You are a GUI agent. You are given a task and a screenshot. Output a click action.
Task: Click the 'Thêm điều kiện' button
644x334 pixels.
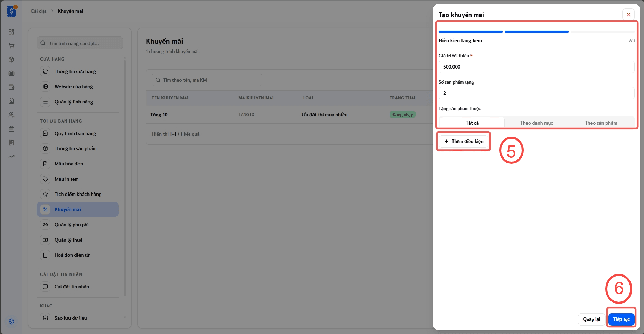464,141
